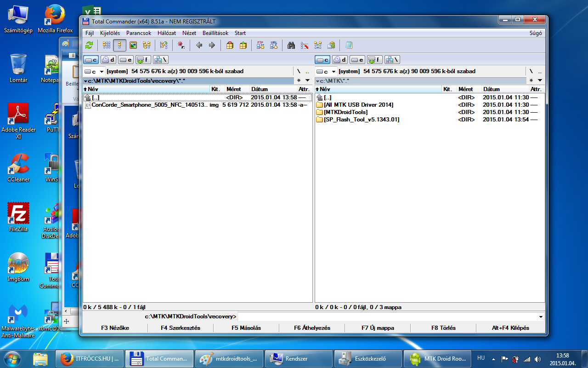The image size is (588, 368).
Task: Click the green Refresh arrows toolbar icon
Action: click(89, 45)
